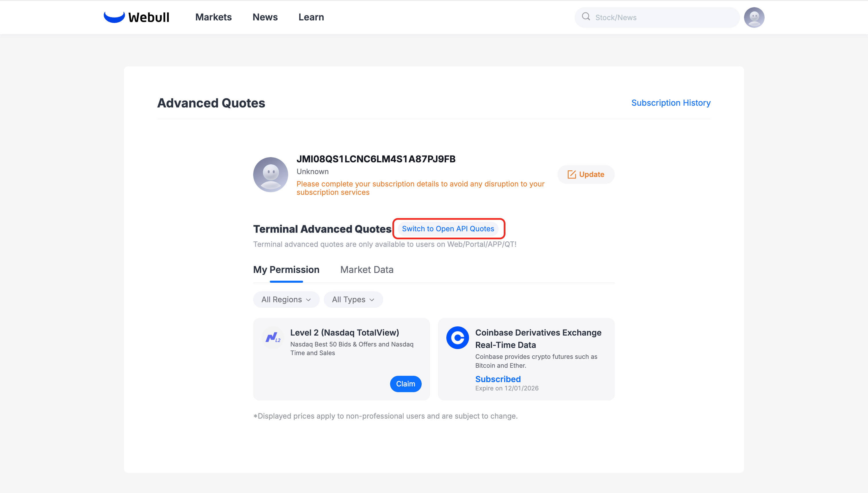Click the Nasdaq Best 50 Bids description
The image size is (868, 493).
tap(352, 348)
